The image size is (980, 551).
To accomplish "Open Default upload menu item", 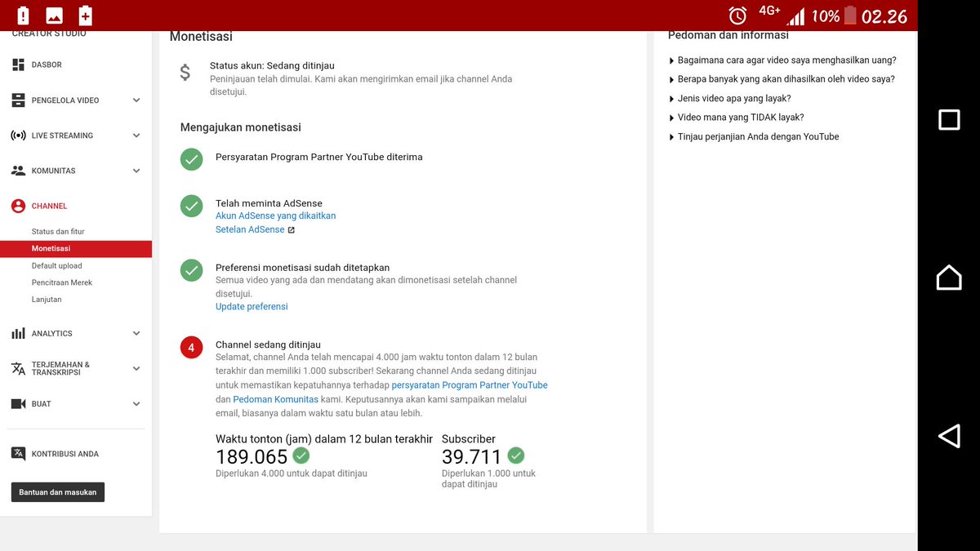I will point(57,266).
